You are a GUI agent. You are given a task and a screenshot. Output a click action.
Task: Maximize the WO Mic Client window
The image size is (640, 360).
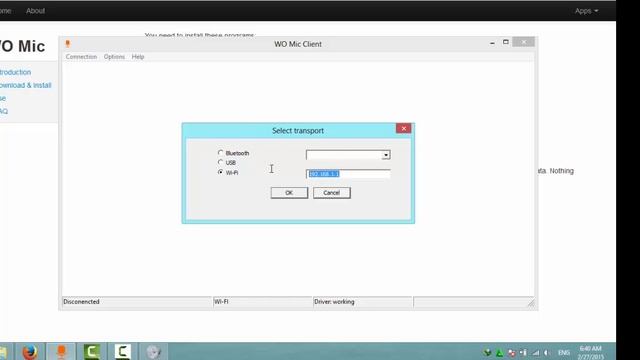pyautogui.click(x=506, y=42)
